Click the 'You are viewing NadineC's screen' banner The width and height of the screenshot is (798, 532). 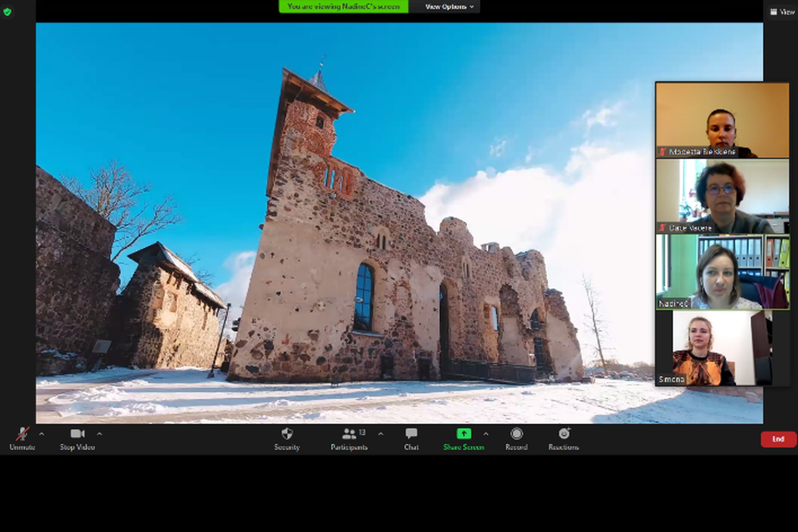click(x=343, y=6)
